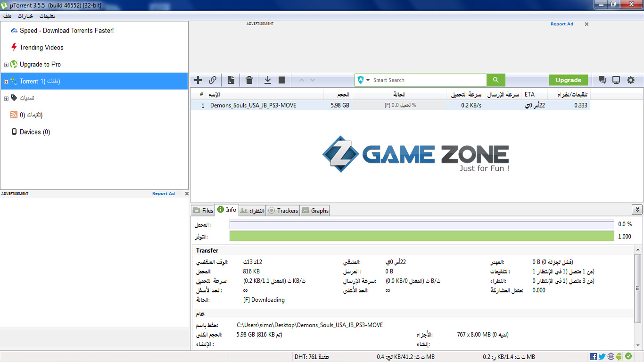Click the green search magnifier button
This screenshot has width=644, height=362.
pos(495,80)
